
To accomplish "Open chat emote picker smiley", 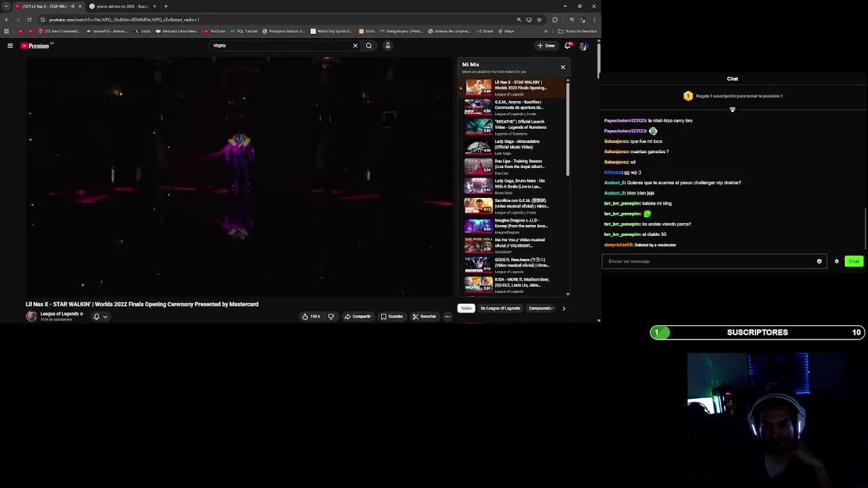I will click(819, 261).
